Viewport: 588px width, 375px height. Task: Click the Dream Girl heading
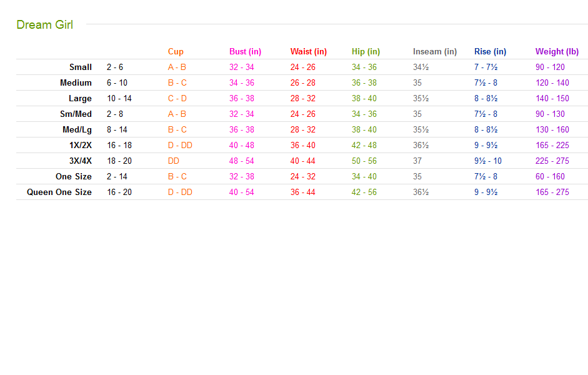point(44,25)
